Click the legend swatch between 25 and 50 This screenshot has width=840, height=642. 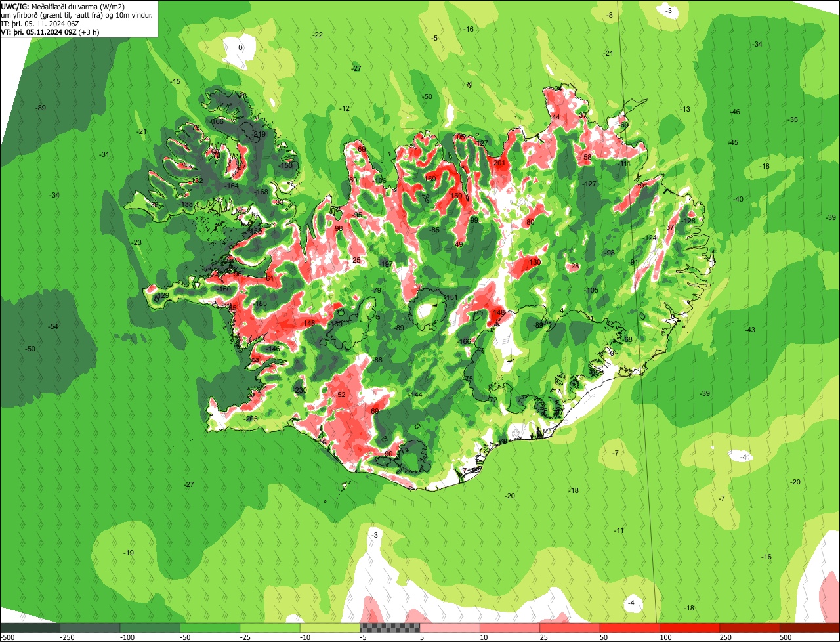tap(570, 628)
